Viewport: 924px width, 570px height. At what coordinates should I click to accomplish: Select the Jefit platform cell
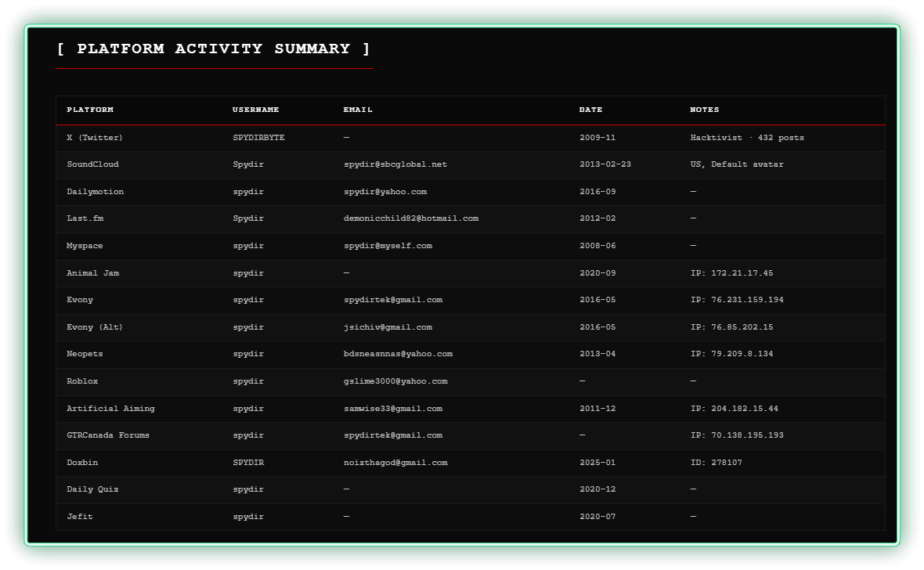point(80,517)
